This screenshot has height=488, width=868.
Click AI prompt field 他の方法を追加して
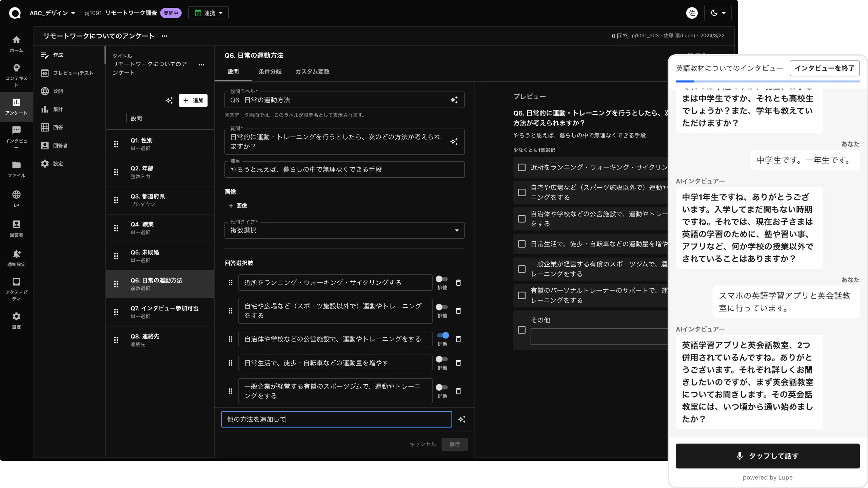336,420
